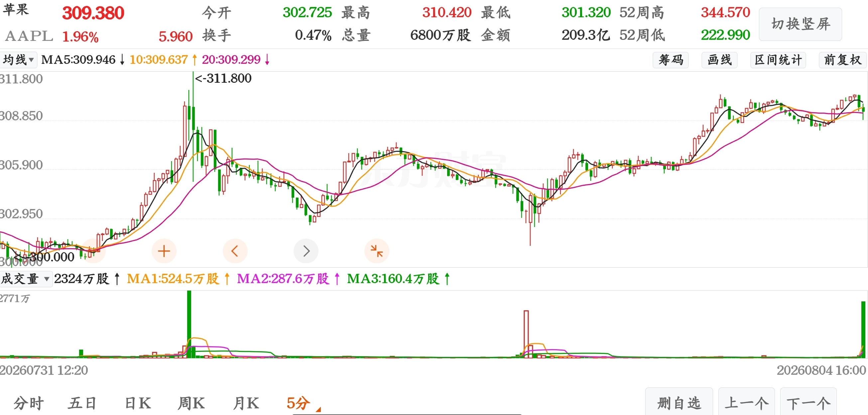Click the turnover amount 209.3亿

(x=586, y=35)
